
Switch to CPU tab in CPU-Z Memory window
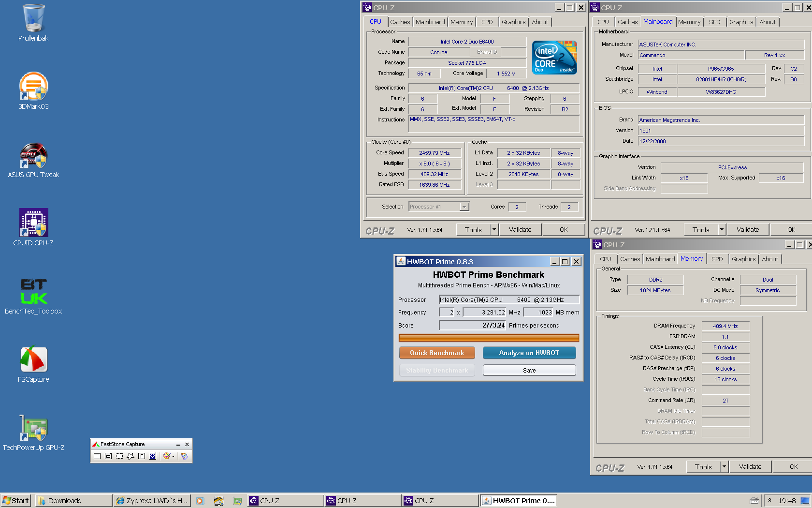(x=606, y=259)
